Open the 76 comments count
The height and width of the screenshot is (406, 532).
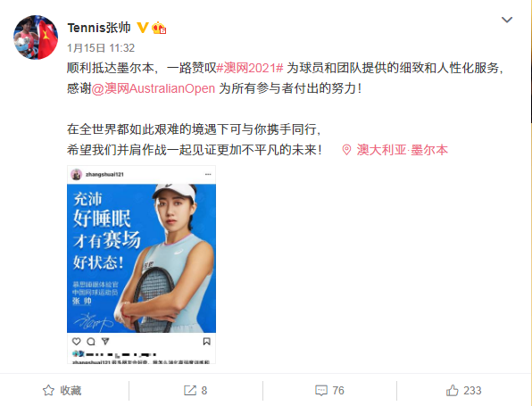338,391
